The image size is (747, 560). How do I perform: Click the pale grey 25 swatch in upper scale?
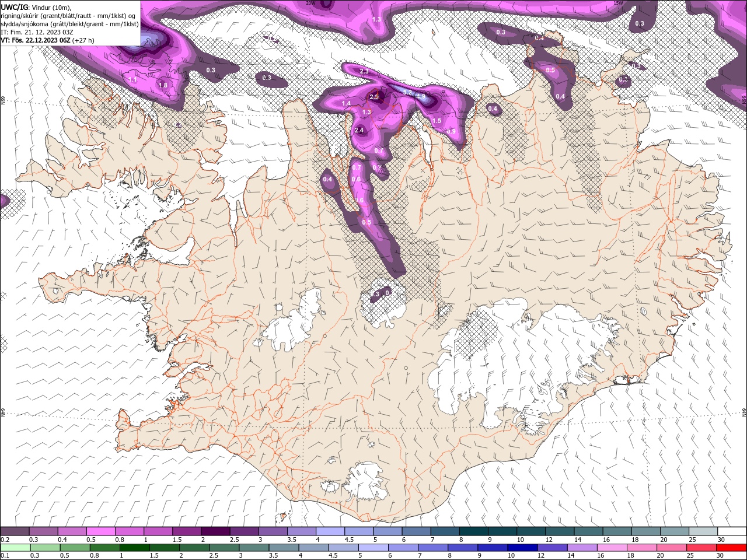703,531
